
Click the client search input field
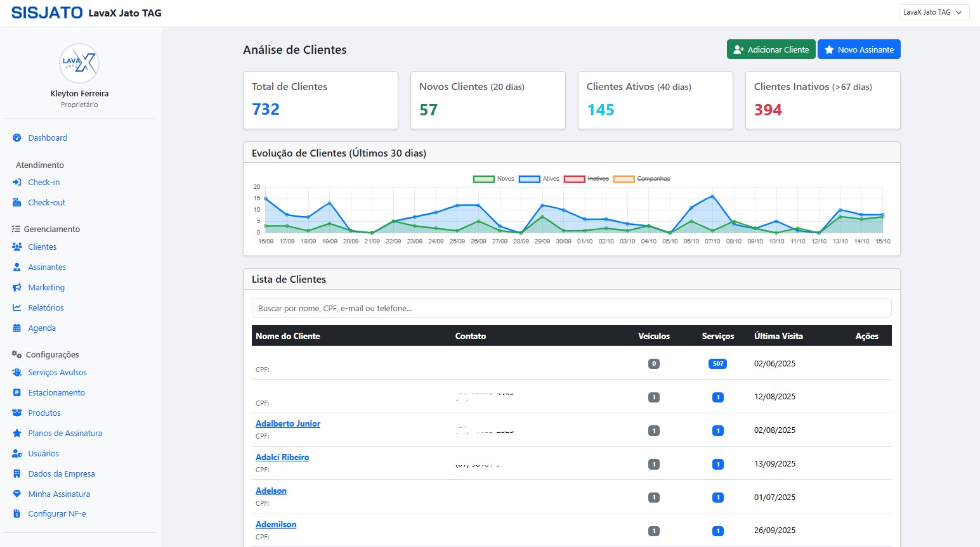[571, 308]
